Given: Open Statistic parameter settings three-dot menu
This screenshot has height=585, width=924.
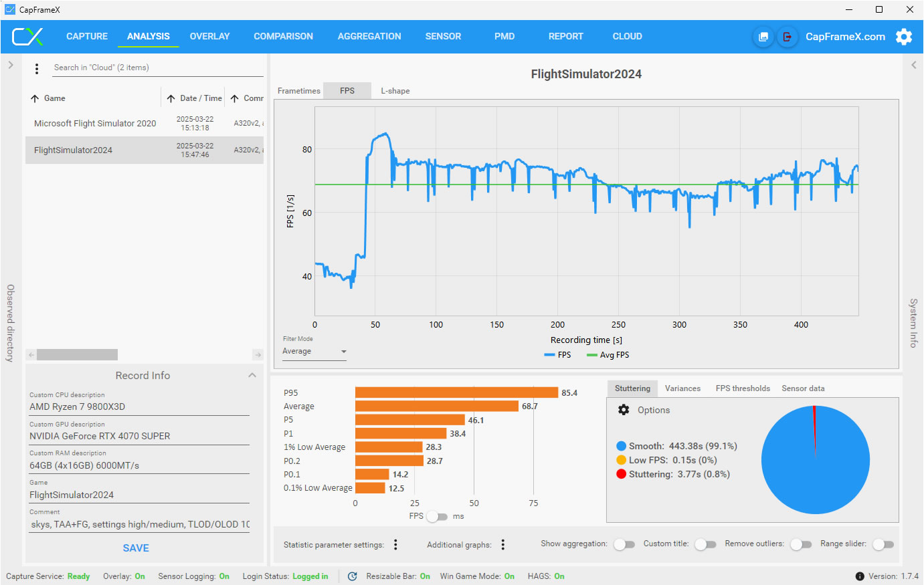Looking at the screenshot, I should click(x=395, y=545).
